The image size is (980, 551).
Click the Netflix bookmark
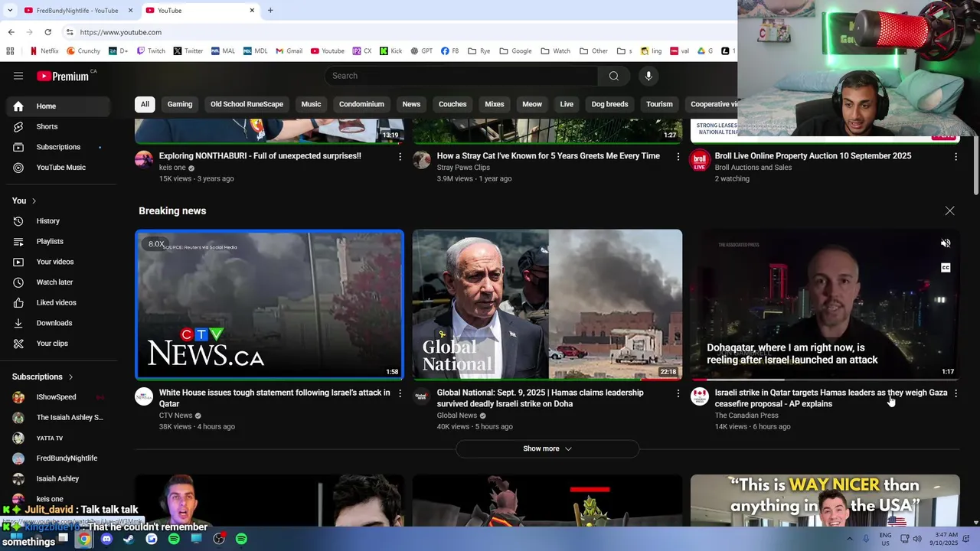click(44, 51)
